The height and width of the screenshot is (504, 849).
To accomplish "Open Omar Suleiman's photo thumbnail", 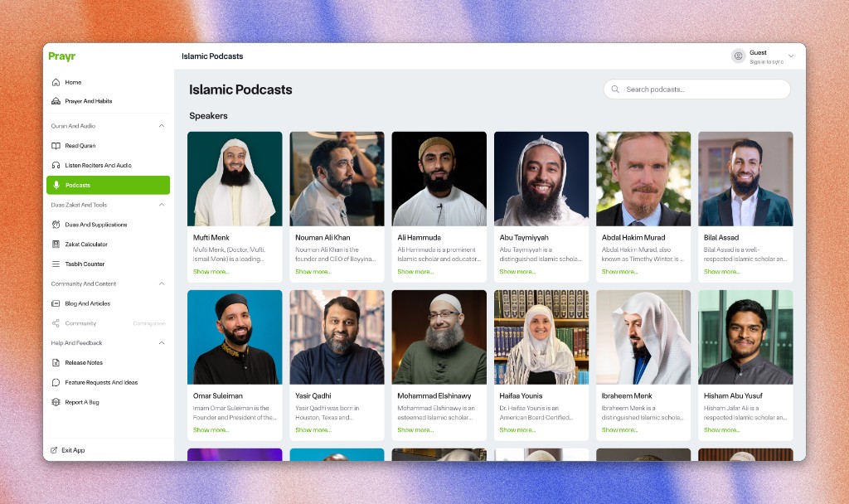I will (x=235, y=337).
